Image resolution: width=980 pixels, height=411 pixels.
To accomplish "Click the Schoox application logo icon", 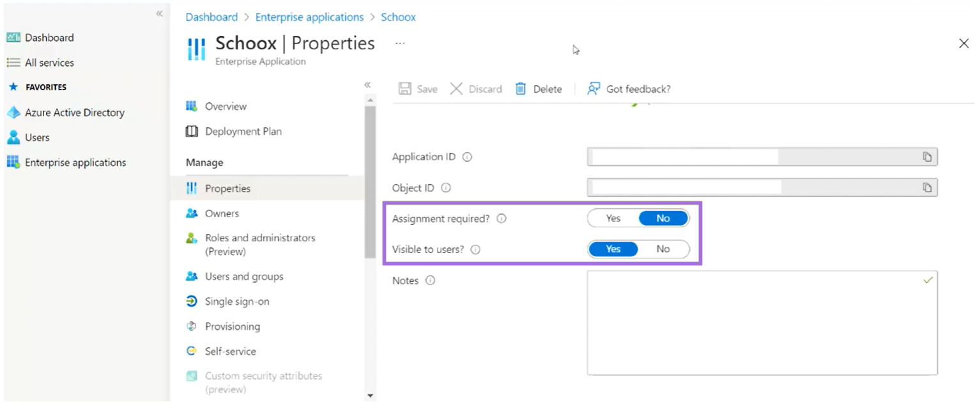I will coord(197,49).
